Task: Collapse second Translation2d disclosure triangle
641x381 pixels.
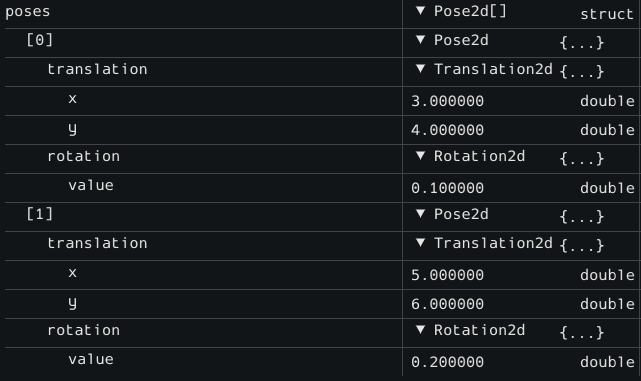Action: coord(420,243)
